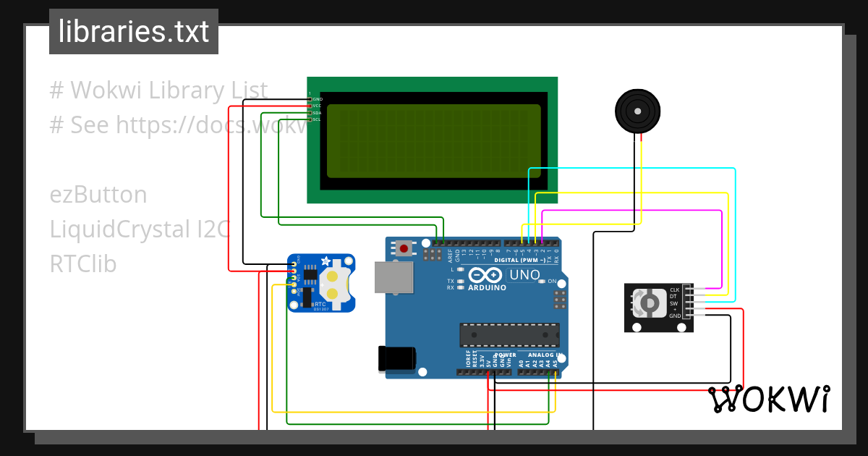Click the Arduino USB connector
This screenshot has width=868, height=456.
393,277
